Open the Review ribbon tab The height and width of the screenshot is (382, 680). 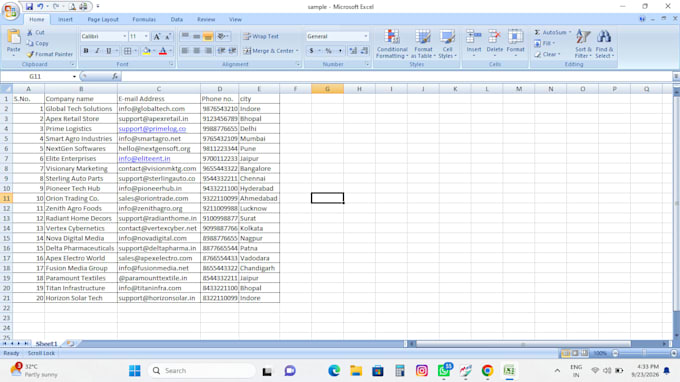pyautogui.click(x=206, y=20)
